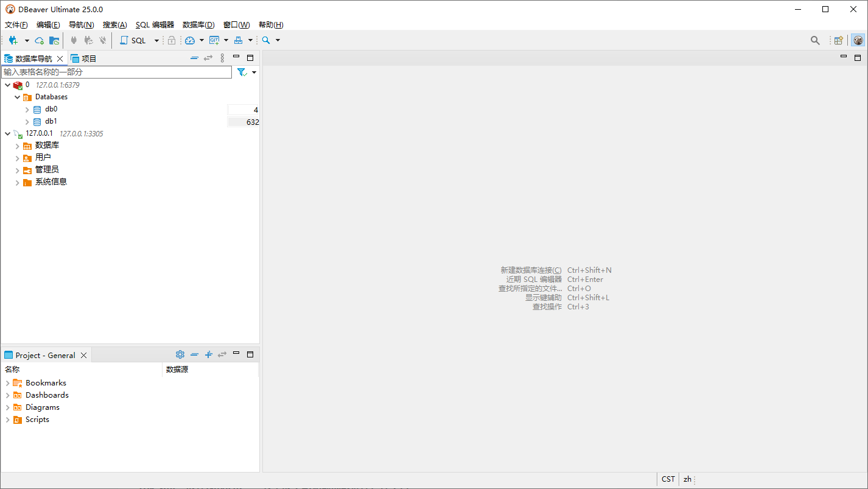868x489 pixels.
Task: Click the Reconnect plug icon with arrows
Action: (x=88, y=40)
